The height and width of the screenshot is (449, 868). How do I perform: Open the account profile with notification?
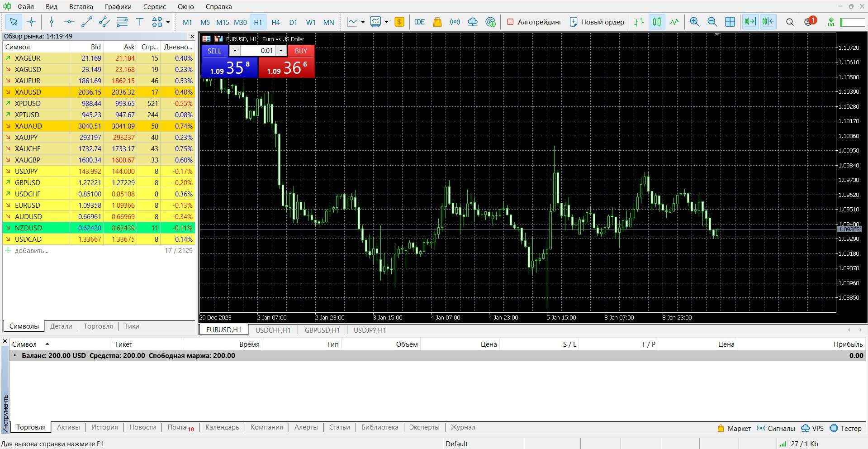click(810, 21)
